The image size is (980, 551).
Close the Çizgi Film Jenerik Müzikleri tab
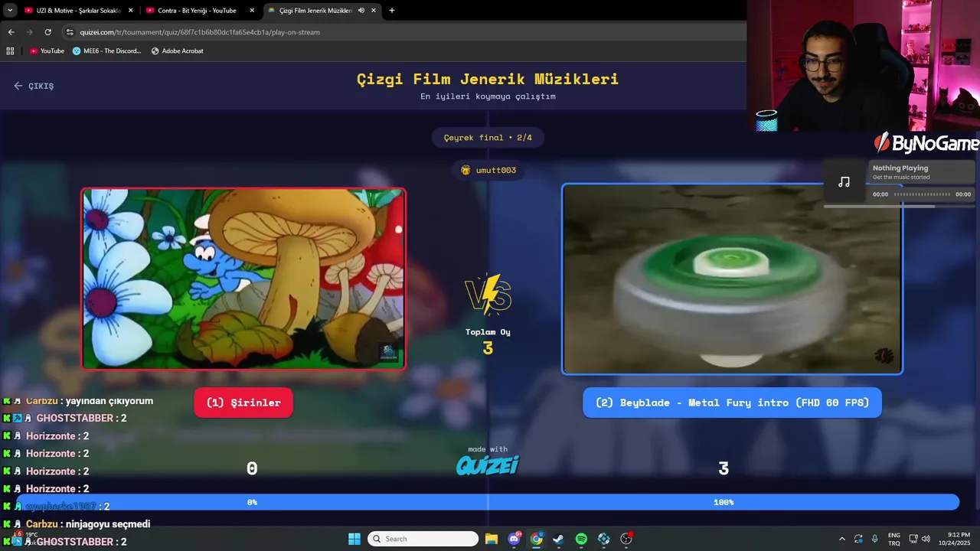click(x=373, y=11)
